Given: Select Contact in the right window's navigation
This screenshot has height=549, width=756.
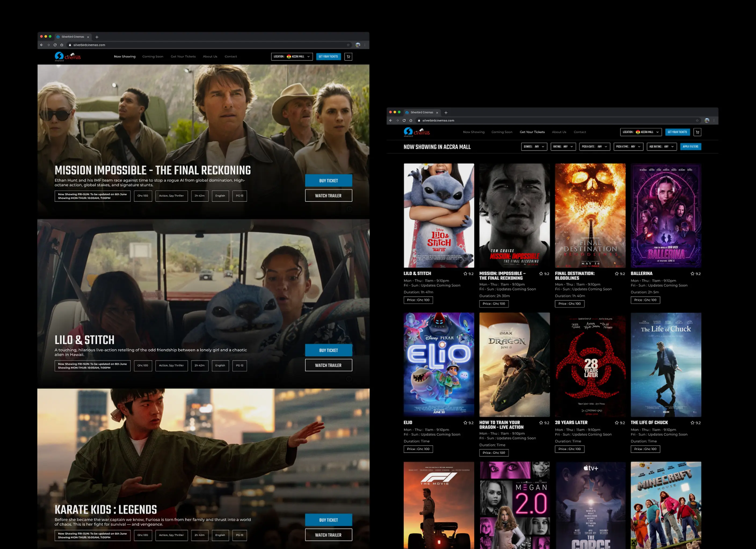Looking at the screenshot, I should tap(580, 132).
